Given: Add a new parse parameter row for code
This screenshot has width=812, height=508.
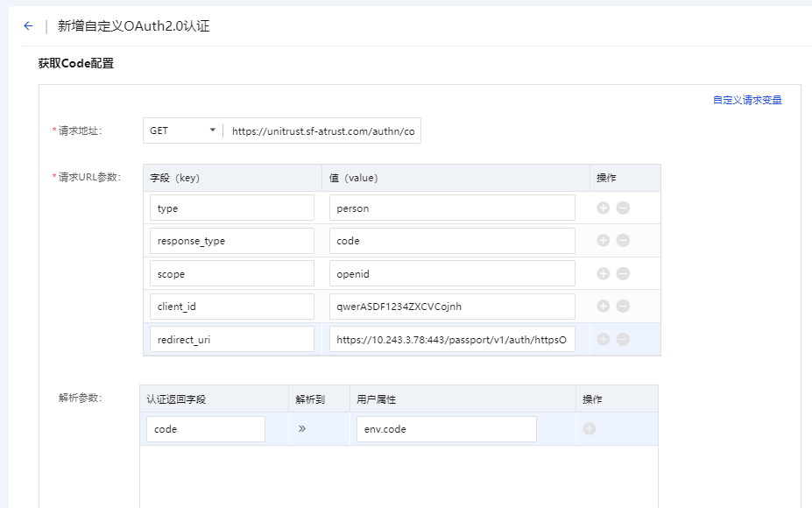Looking at the screenshot, I should [590, 429].
